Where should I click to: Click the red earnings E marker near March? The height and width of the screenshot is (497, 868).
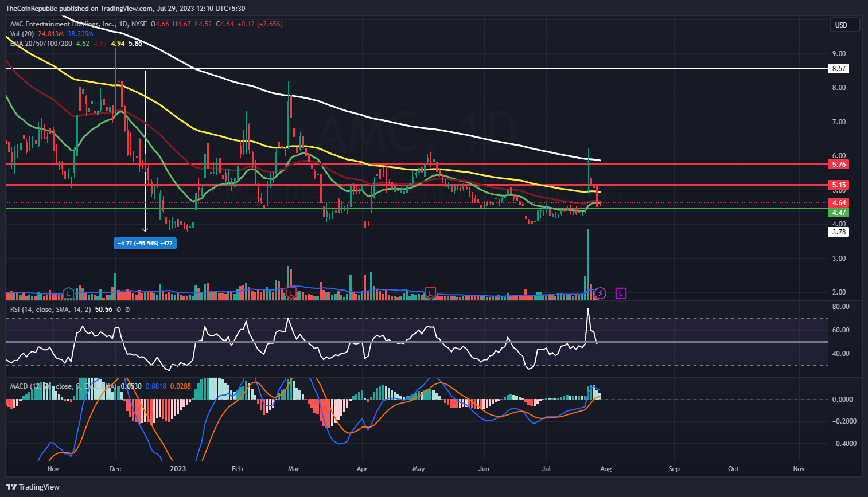291,293
